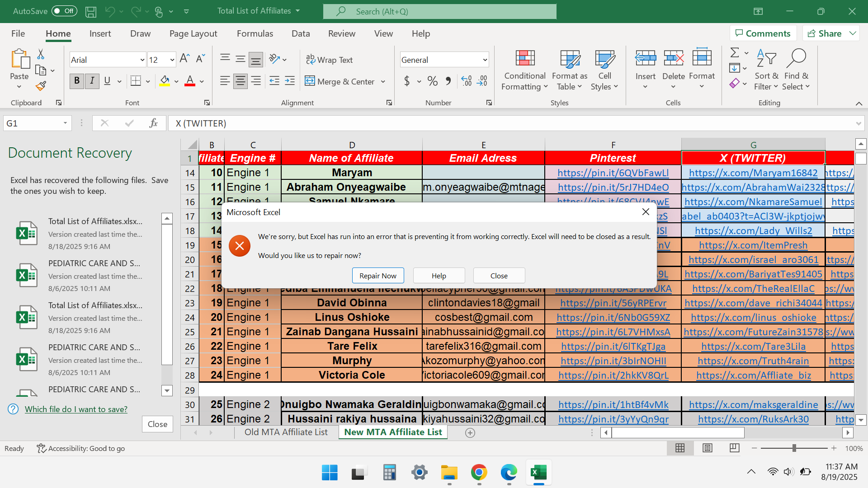Click the Search box in title bar
The height and width of the screenshot is (488, 868).
[x=439, y=11]
